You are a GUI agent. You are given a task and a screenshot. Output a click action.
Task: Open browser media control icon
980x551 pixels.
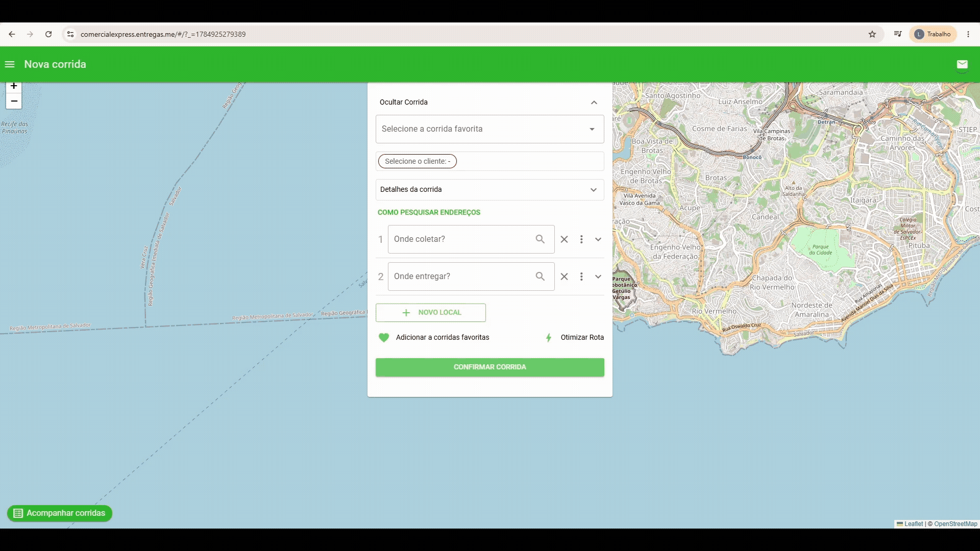(898, 34)
